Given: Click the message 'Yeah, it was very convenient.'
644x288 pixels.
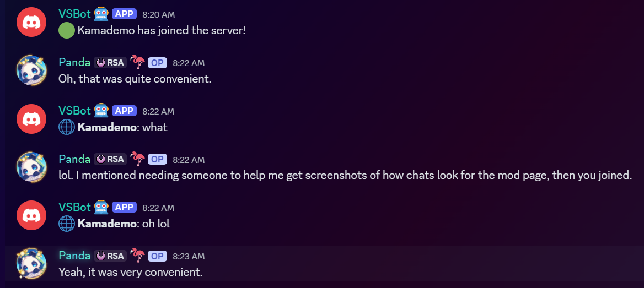Looking at the screenshot, I should tap(131, 272).
